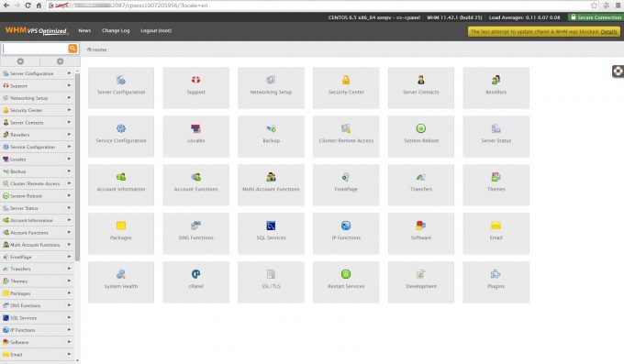This screenshot has width=624, height=364.
Task: Click the Home breadcrumb link
Action: [x=99, y=50]
